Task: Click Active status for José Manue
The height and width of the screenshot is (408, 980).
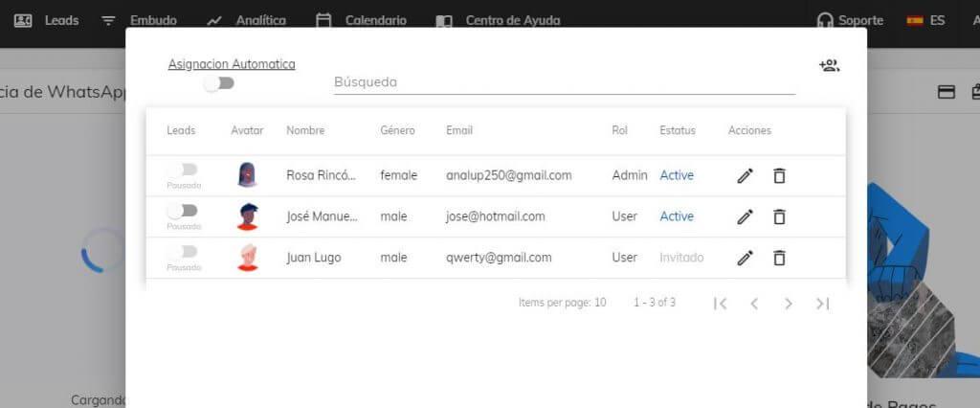Action: pyautogui.click(x=677, y=216)
